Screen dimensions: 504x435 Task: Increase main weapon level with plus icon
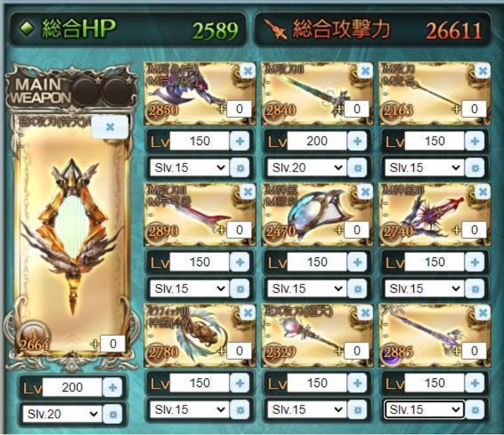point(112,388)
